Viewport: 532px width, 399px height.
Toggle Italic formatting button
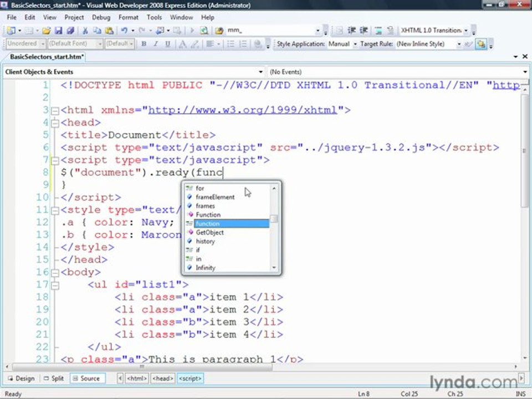(x=156, y=44)
